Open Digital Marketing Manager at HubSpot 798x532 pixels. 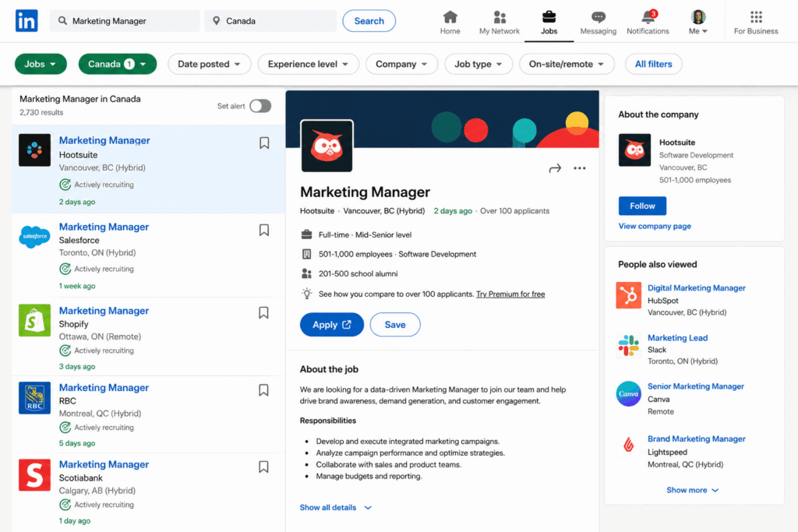point(696,288)
